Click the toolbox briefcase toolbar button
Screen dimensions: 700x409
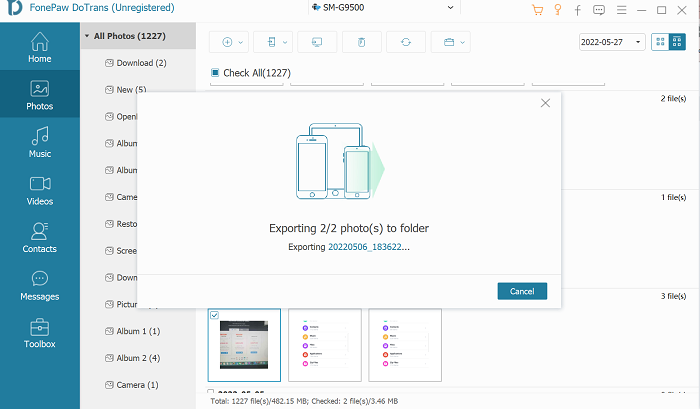coord(449,42)
